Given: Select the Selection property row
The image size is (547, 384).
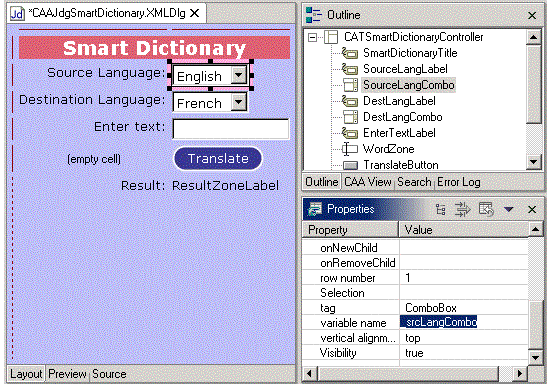Looking at the screenshot, I should click(415, 293).
